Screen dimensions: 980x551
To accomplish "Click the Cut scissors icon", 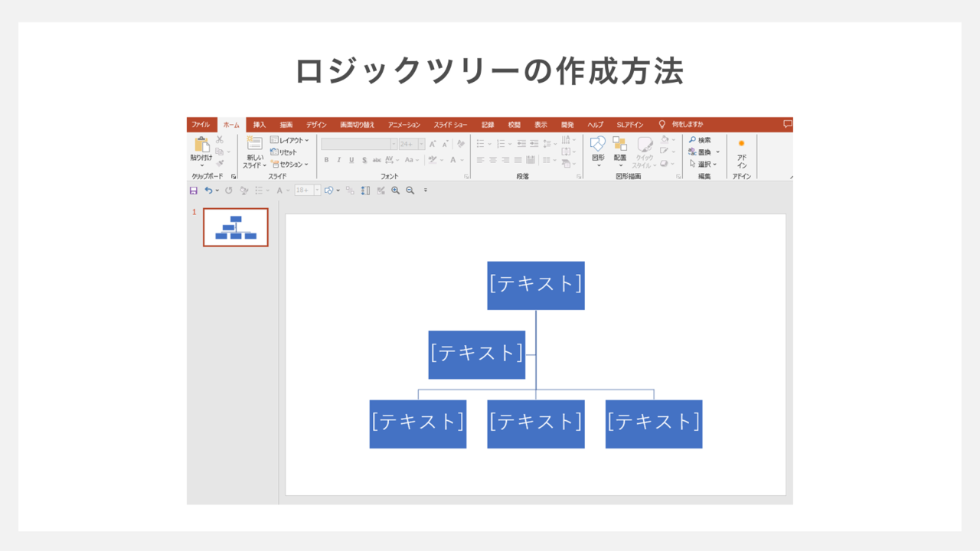I will 220,139.
